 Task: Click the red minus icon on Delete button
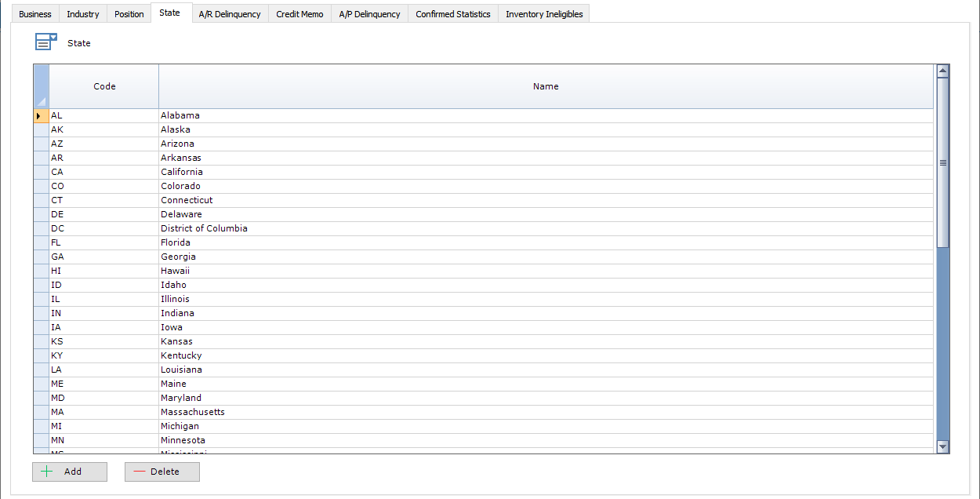tap(140, 472)
